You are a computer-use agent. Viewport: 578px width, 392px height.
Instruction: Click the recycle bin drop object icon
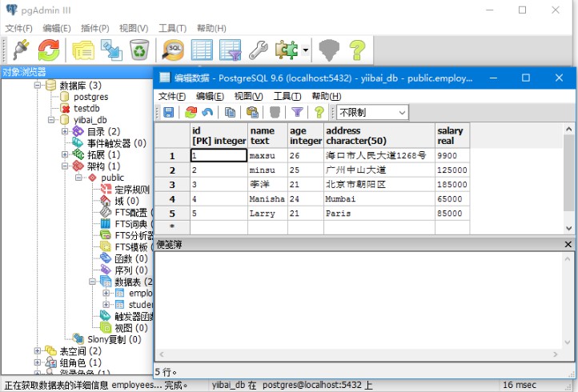(139, 50)
